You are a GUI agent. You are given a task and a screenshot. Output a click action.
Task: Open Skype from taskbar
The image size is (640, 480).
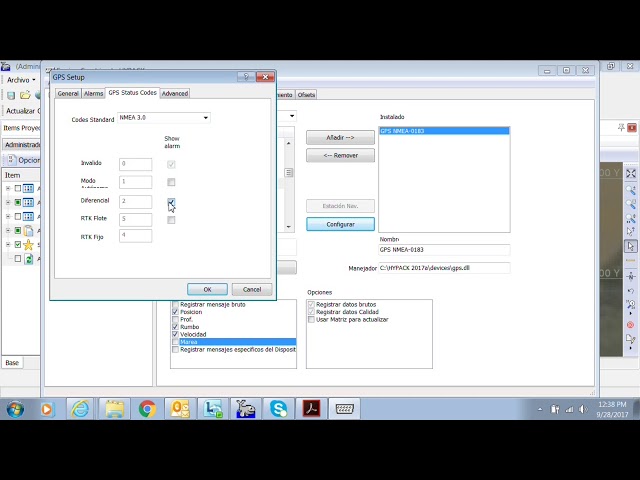279,409
